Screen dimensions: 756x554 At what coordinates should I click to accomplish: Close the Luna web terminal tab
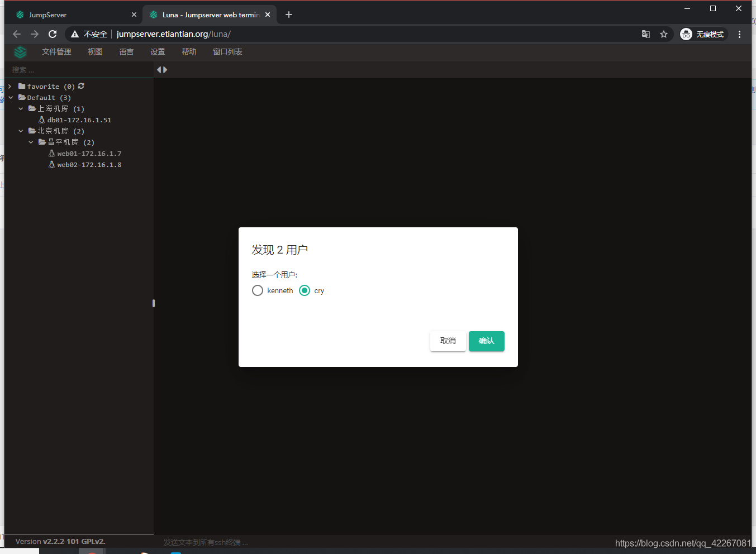[x=268, y=15]
